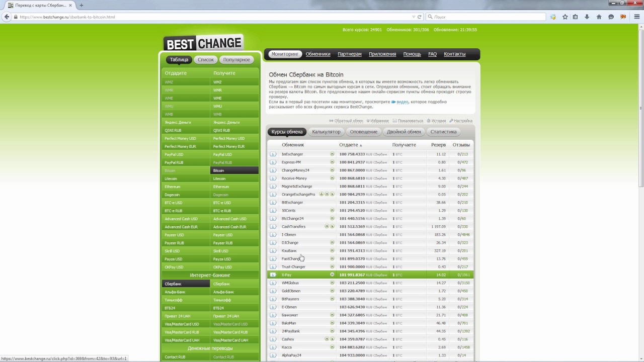Open Помощь menu item
644x362 pixels.
click(412, 54)
